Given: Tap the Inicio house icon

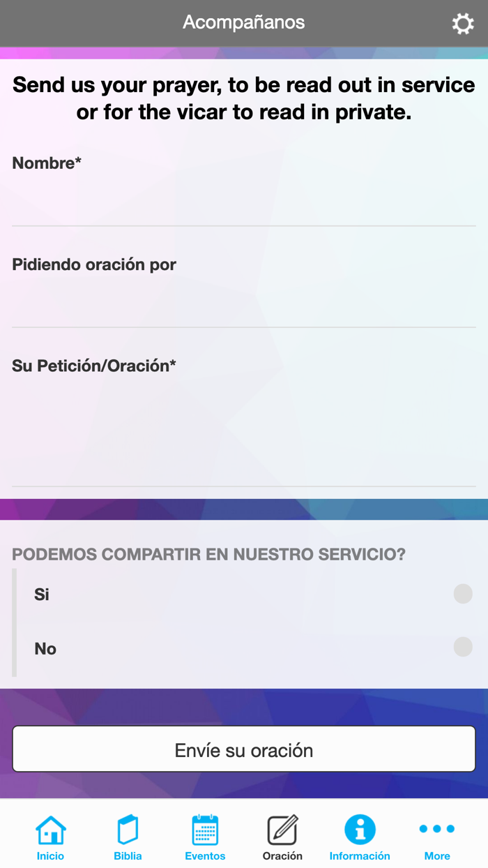Looking at the screenshot, I should 50,830.
